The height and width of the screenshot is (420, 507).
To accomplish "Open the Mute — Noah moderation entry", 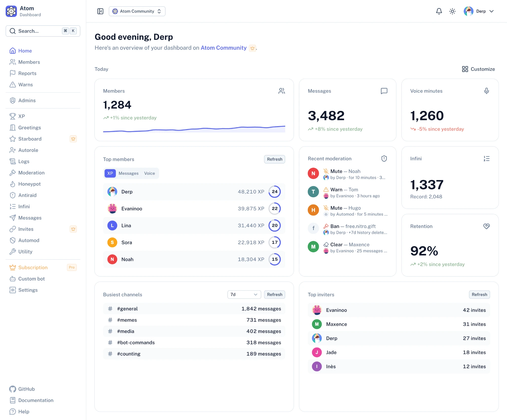I will pyautogui.click(x=348, y=174).
